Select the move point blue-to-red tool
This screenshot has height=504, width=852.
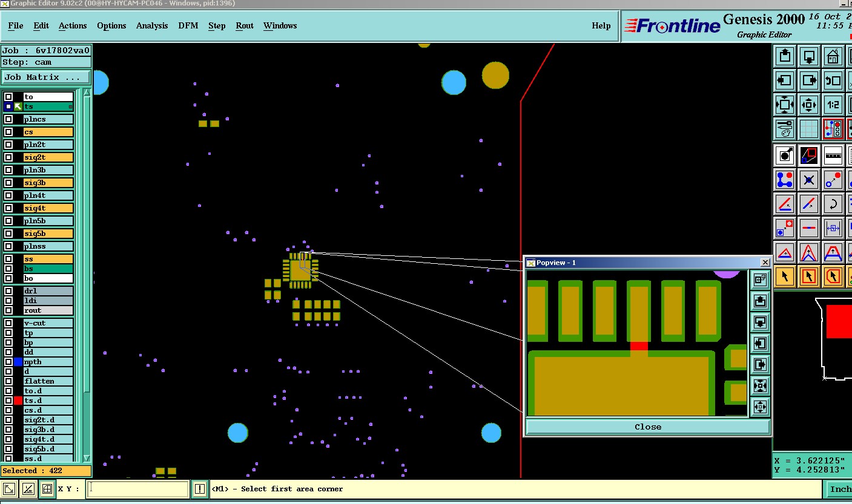(833, 180)
